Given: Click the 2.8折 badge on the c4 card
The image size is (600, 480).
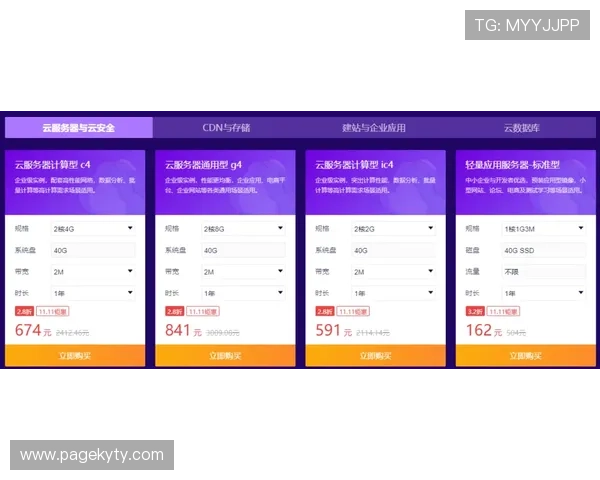Looking at the screenshot, I should [x=24, y=312].
